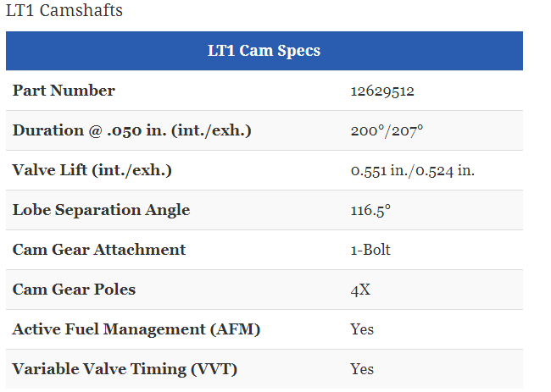Click the Duration @ .050 in. label
551x392 pixels.
[x=132, y=130]
